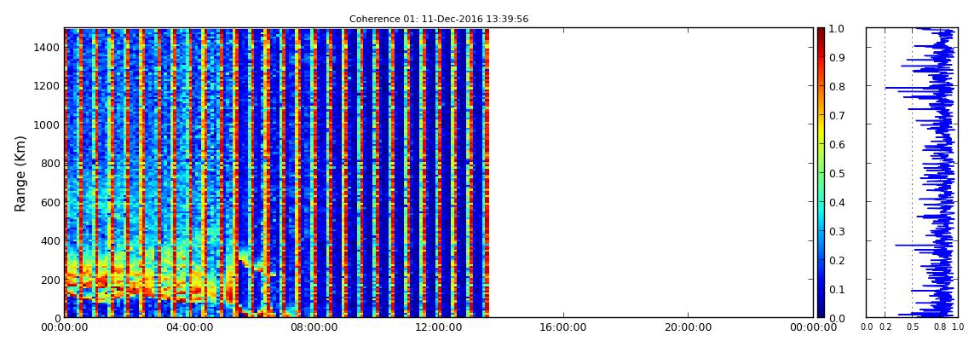Click the 12:00:00 time axis label
Image resolution: width=980 pixels, height=347 pixels.
[438, 327]
